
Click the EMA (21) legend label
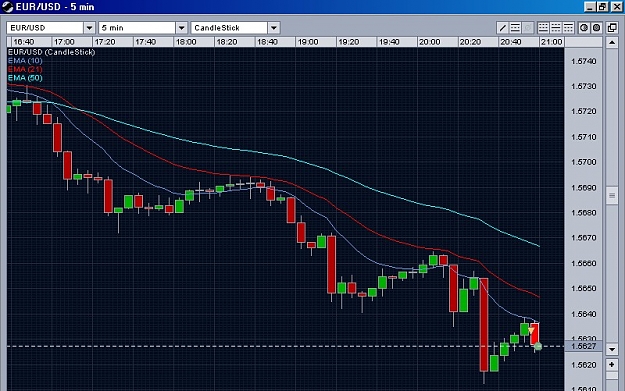(x=25, y=69)
